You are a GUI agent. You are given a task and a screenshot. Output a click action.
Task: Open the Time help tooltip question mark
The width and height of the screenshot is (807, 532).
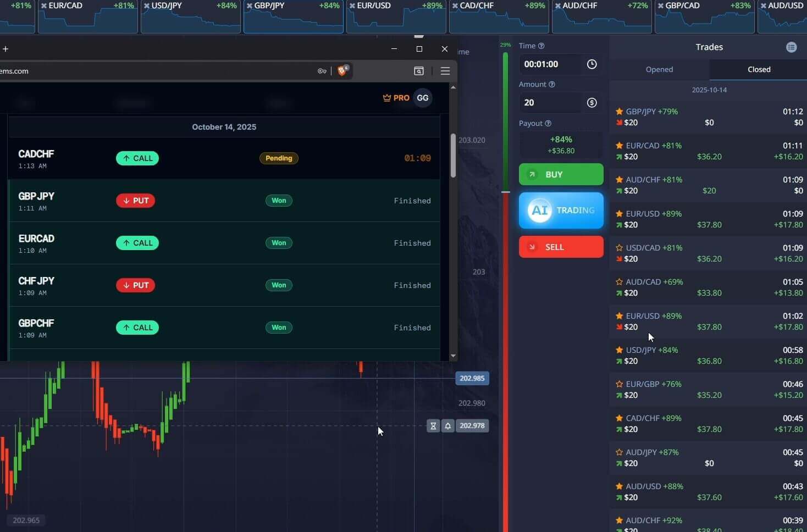click(542, 46)
